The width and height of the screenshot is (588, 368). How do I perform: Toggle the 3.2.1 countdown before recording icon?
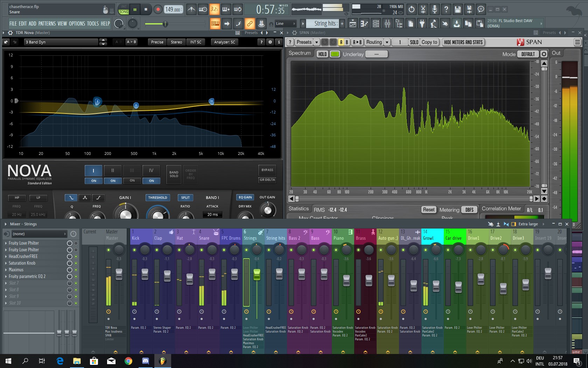pyautogui.click(x=214, y=9)
